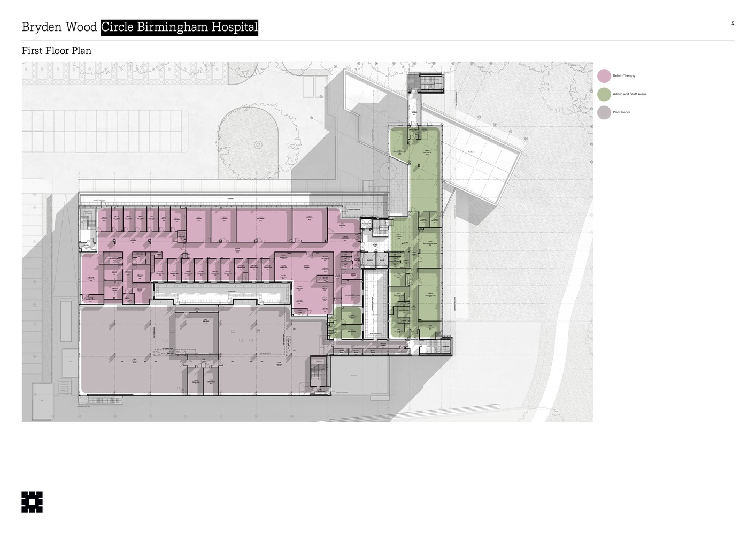Image resolution: width=756 pixels, height=535 pixels.
Task: Select the "Rehab Therapy" legend label
Action: tap(624, 76)
